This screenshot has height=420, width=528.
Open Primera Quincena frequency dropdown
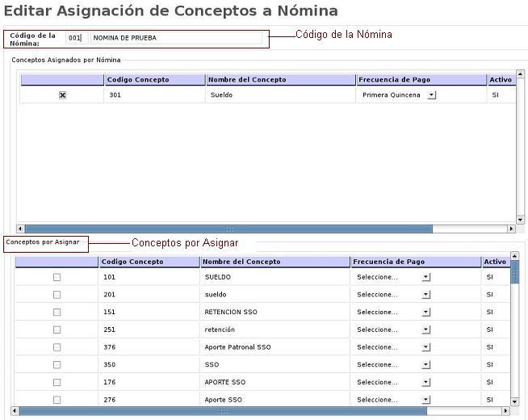tap(432, 95)
